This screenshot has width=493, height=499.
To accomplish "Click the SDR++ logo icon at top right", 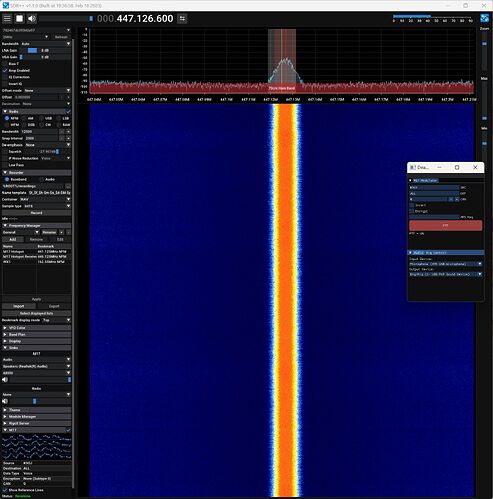I will point(484,18).
